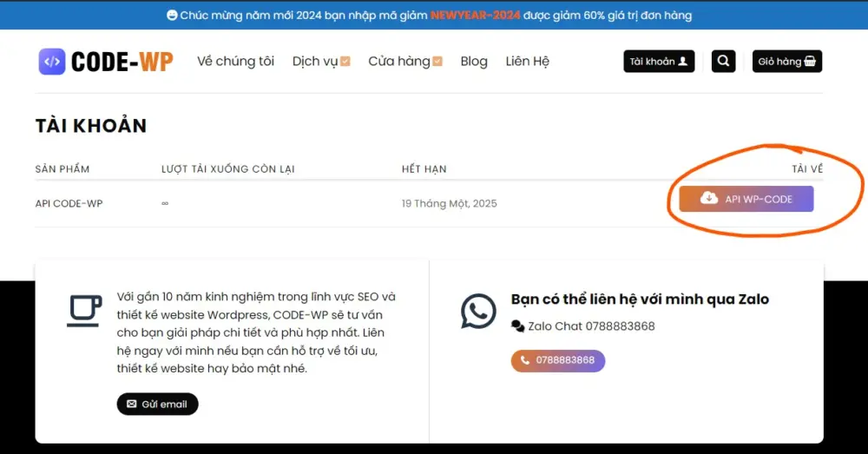Screen dimensions: 868x454
Task: Click the TÀI KHOẢN page heading
Action: coord(91,126)
